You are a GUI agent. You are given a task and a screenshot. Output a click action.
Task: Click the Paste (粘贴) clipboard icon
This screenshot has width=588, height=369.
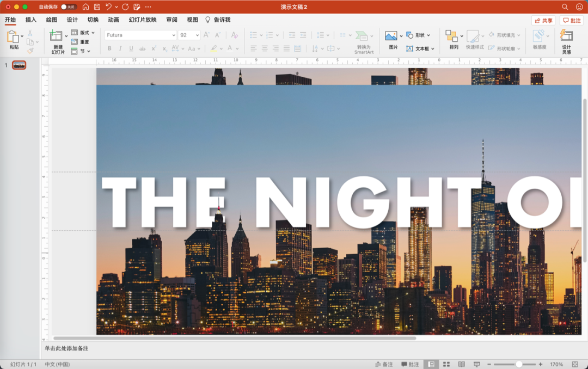(13, 37)
